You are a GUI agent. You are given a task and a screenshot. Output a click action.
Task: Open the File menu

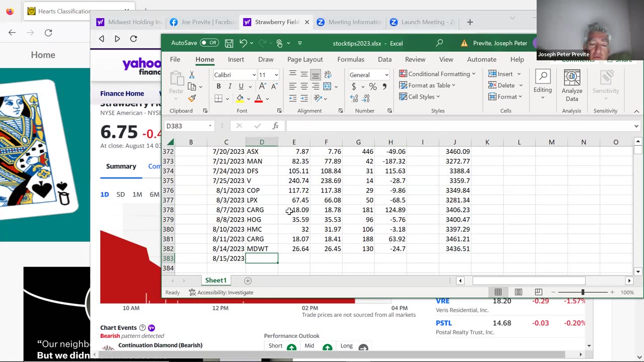tap(175, 59)
